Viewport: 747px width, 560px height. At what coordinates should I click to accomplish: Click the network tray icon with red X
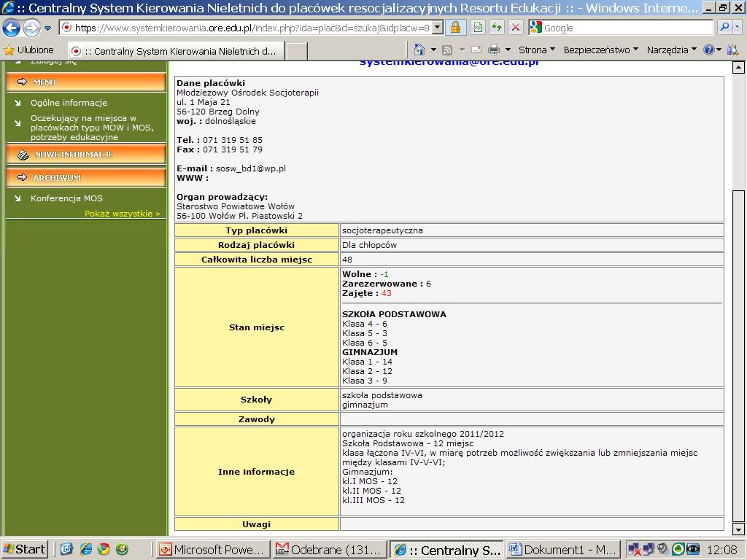click(x=634, y=550)
